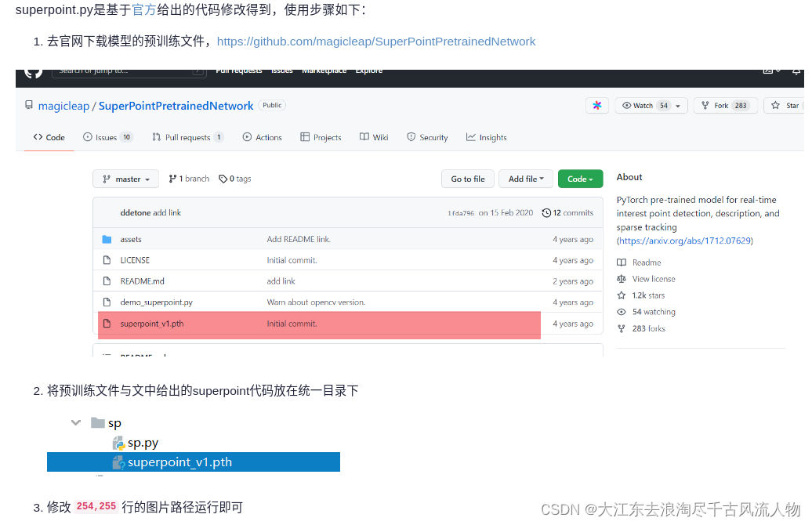Click the GitHub logo icon

pos(32,71)
